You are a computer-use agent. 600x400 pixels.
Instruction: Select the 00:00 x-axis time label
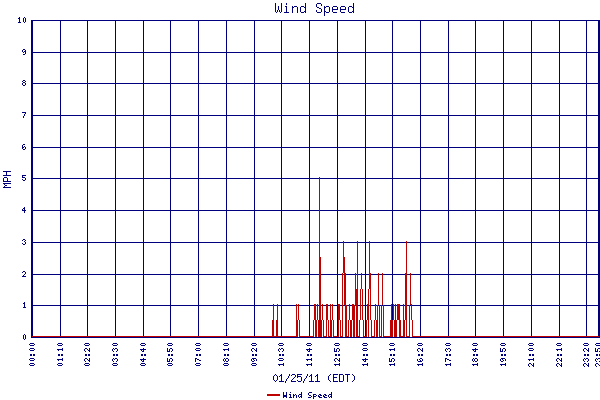click(x=34, y=355)
